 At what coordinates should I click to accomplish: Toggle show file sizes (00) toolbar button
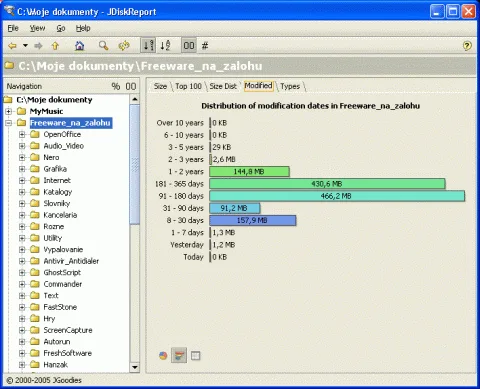pos(189,45)
